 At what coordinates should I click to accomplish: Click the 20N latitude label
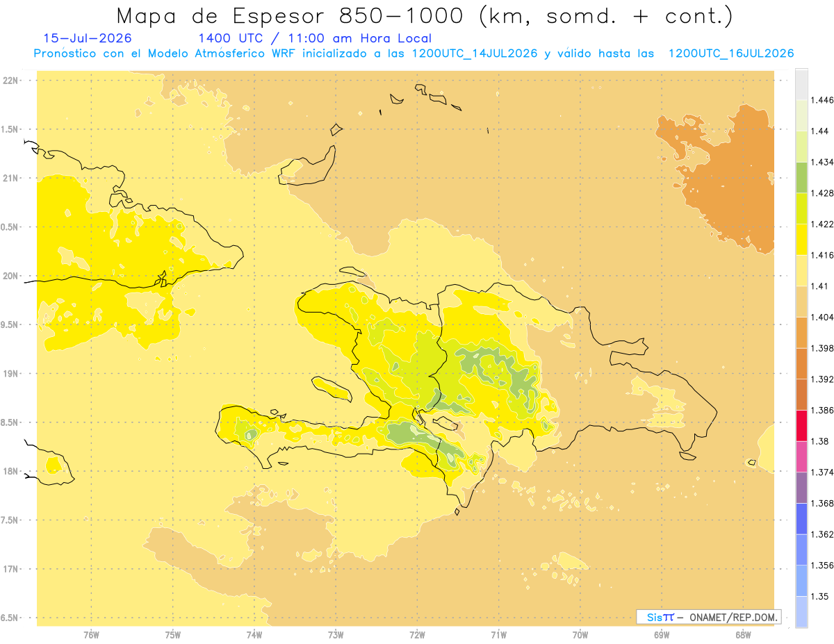point(11,276)
